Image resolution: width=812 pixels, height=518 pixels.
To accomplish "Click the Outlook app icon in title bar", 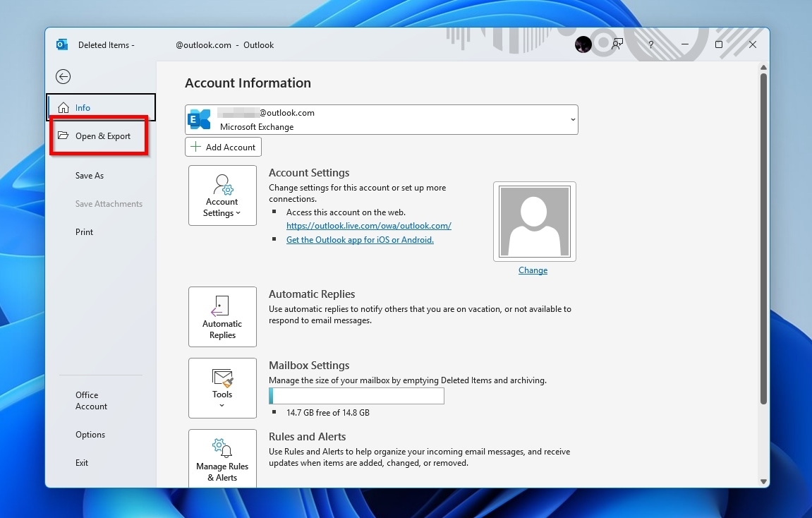I will coord(61,44).
